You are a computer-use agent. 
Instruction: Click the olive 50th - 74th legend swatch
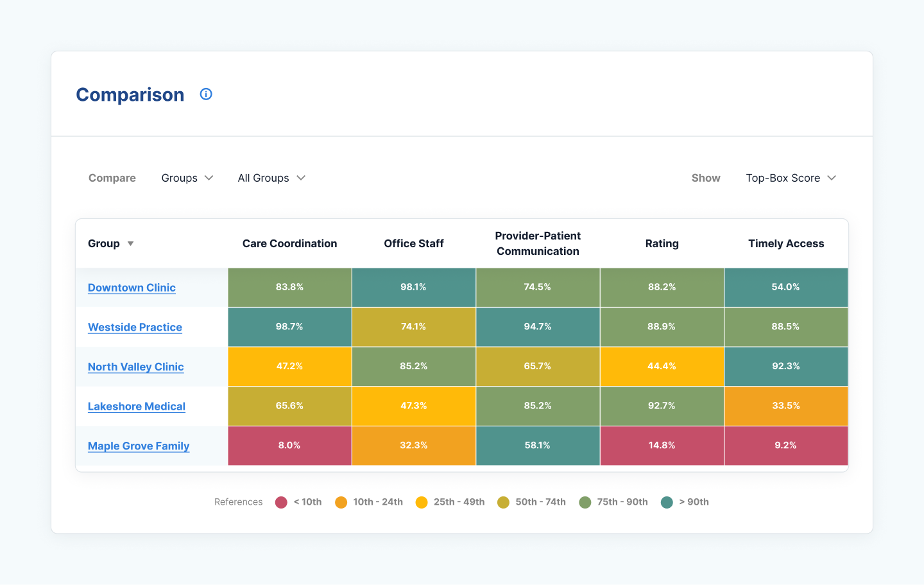[x=503, y=502]
